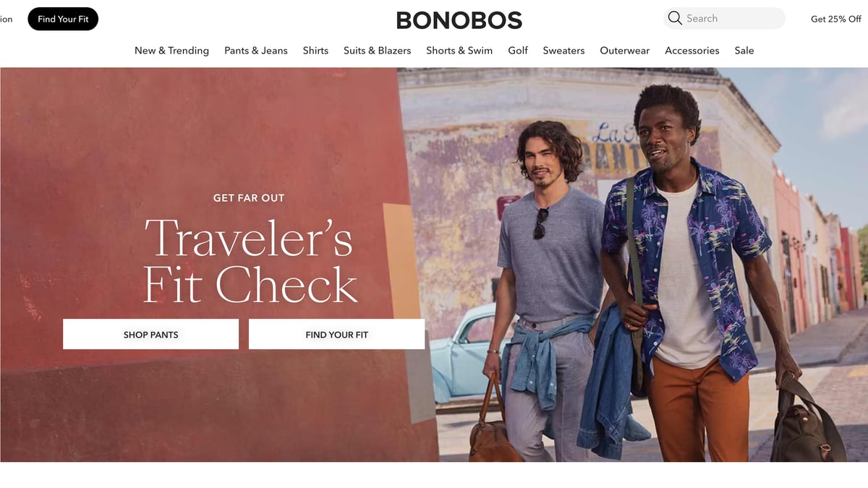Screen dimensions: 868x488
Task: Expand the Shorts & Swim menu
Action: click(x=459, y=51)
